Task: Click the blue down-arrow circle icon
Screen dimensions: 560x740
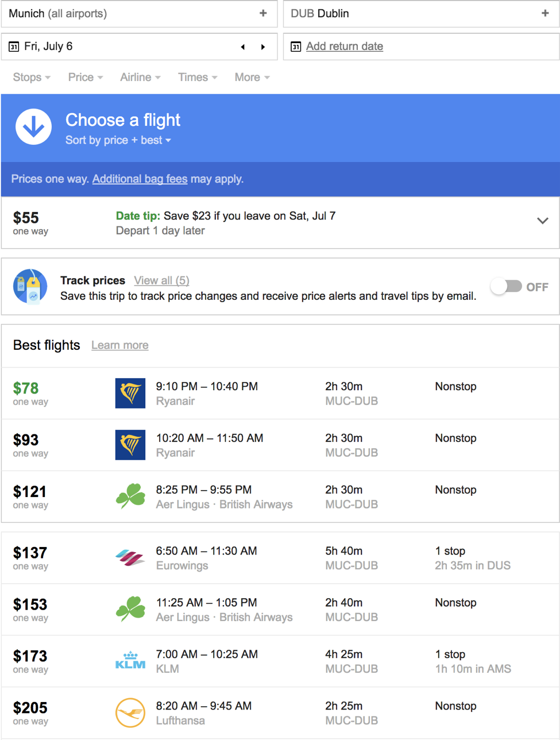Action: coord(33,126)
